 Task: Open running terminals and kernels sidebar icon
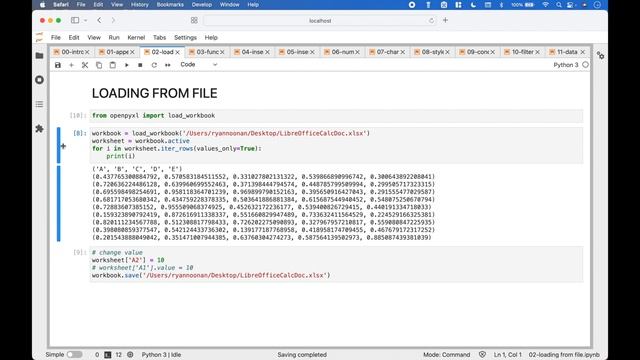(40, 80)
